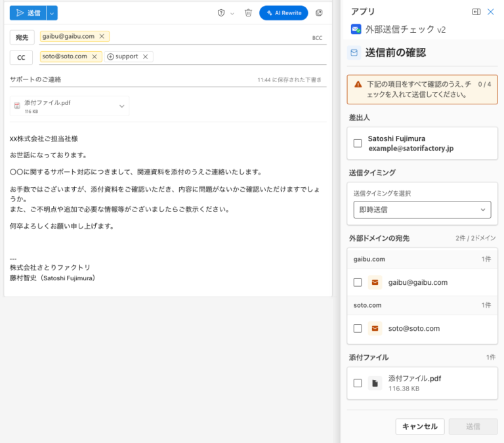Click the warning triangle icon in the alert banner
The height and width of the screenshot is (443, 504).
tap(358, 85)
